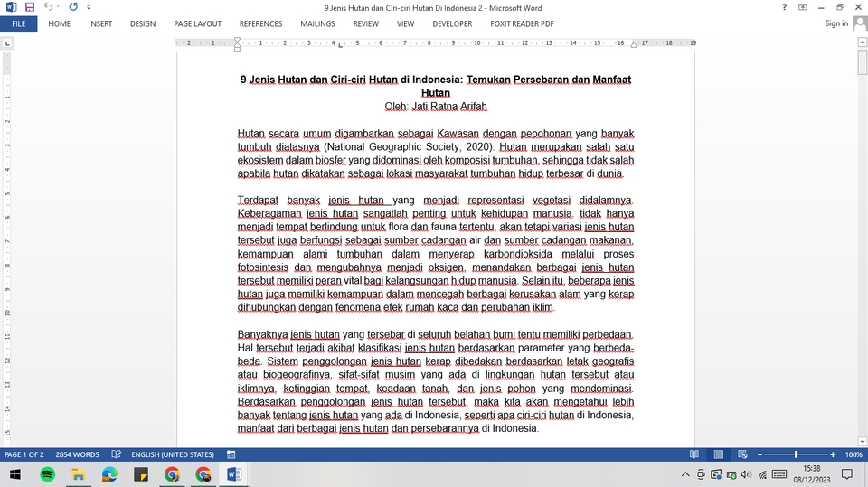
Task: Open Ribbon Display Options button
Action: [803, 7]
